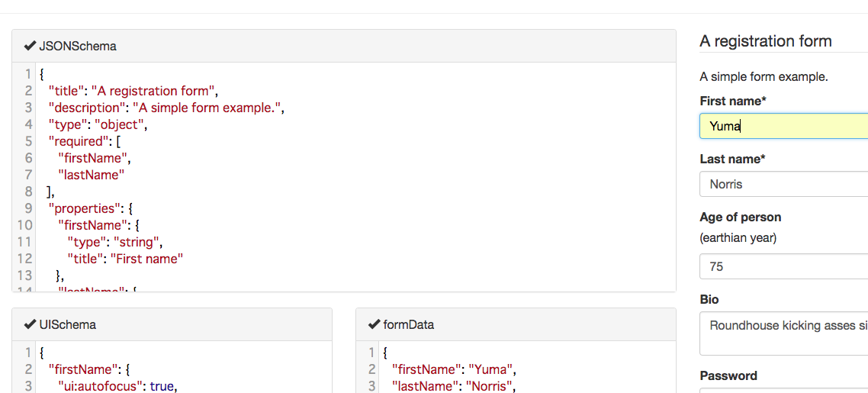Click the Bio field label
This screenshot has height=393, width=868.
click(709, 299)
